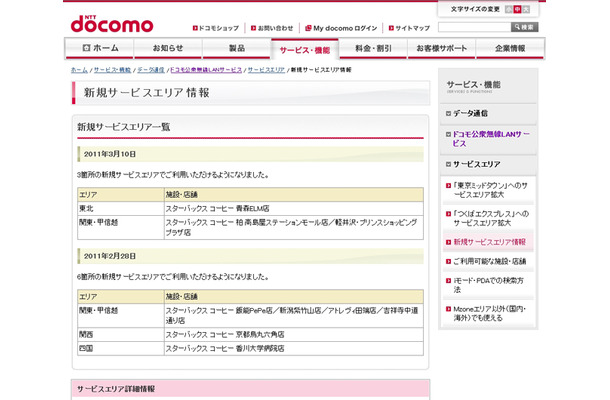This screenshot has height=400, width=610.
Task: Open the サイトマップ link
Action: click(x=411, y=28)
